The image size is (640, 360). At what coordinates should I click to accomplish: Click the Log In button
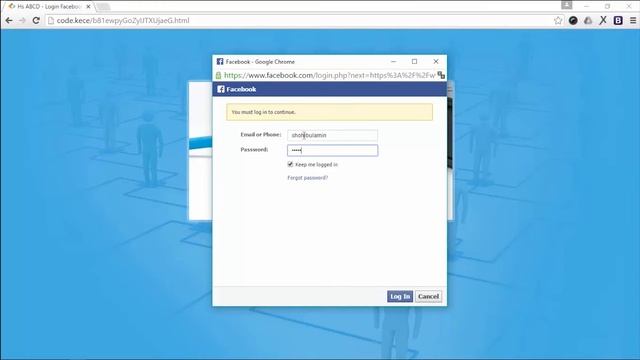pyautogui.click(x=400, y=296)
